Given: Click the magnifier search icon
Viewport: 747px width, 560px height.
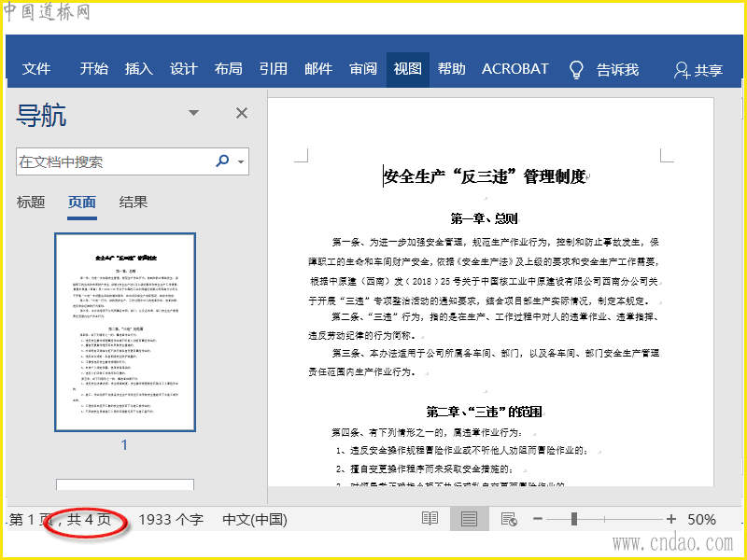Looking at the screenshot, I should 222,161.
